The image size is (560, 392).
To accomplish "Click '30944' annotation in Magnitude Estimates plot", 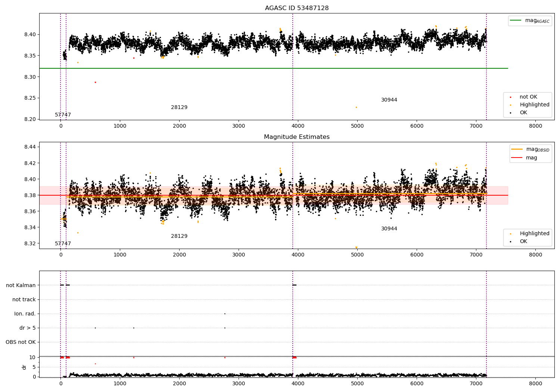I will 389,229.
